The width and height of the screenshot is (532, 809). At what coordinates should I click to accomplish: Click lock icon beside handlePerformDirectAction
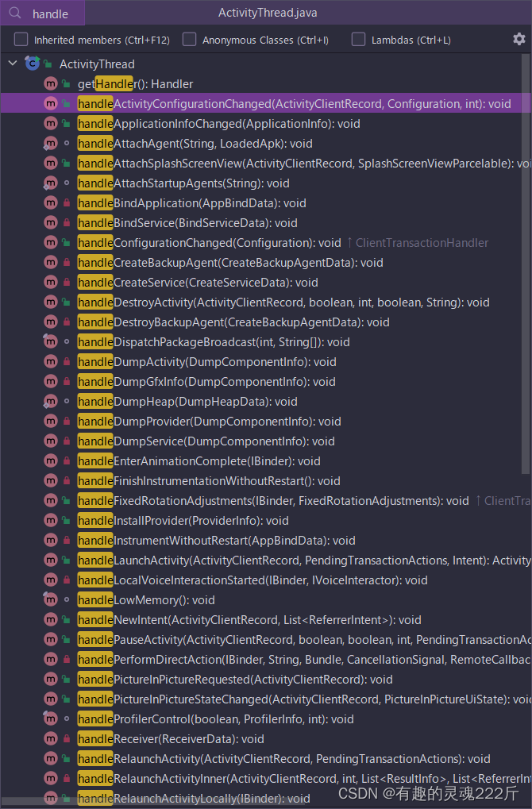(67, 660)
